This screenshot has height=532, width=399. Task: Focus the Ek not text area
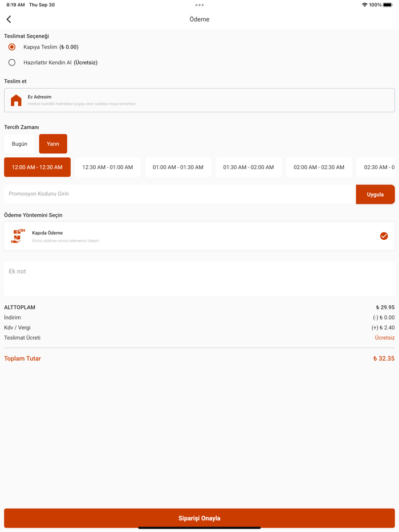click(x=199, y=279)
